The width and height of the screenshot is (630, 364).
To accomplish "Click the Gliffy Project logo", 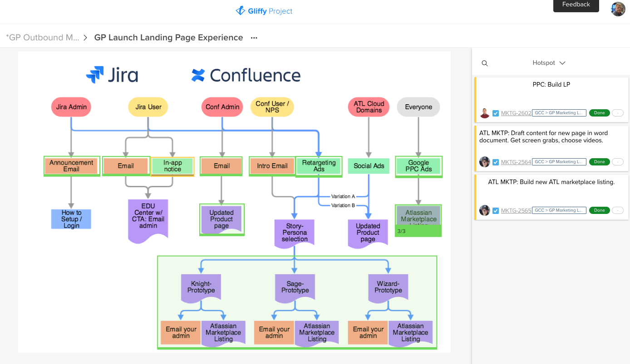I will (x=264, y=11).
